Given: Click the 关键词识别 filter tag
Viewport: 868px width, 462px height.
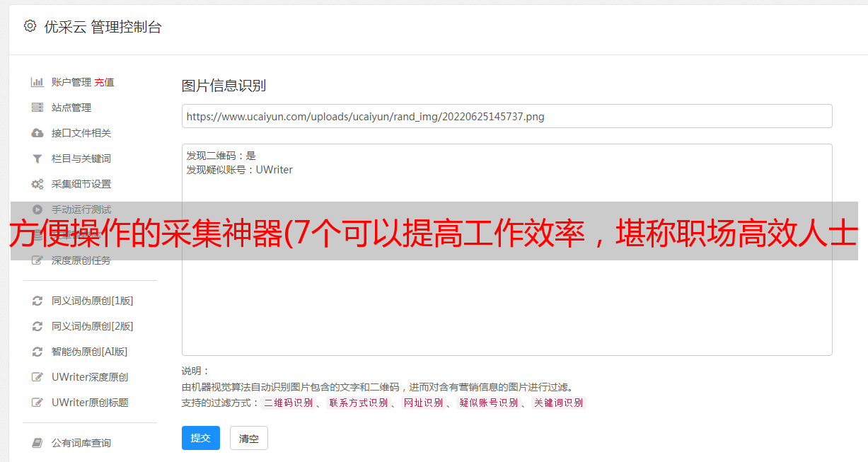Looking at the screenshot, I should point(559,403).
